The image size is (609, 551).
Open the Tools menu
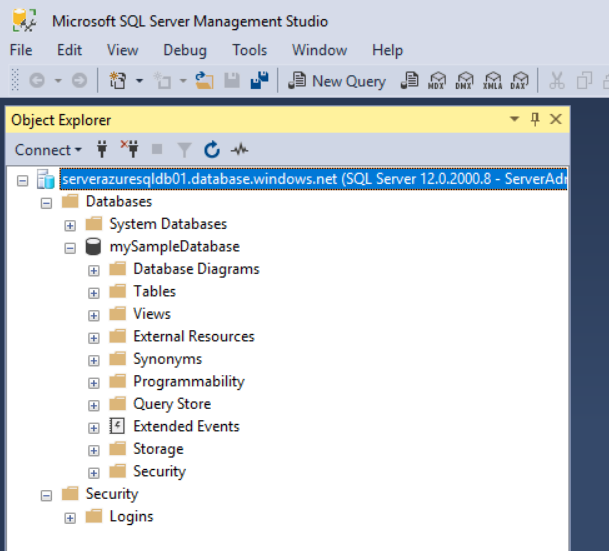pyautogui.click(x=249, y=50)
